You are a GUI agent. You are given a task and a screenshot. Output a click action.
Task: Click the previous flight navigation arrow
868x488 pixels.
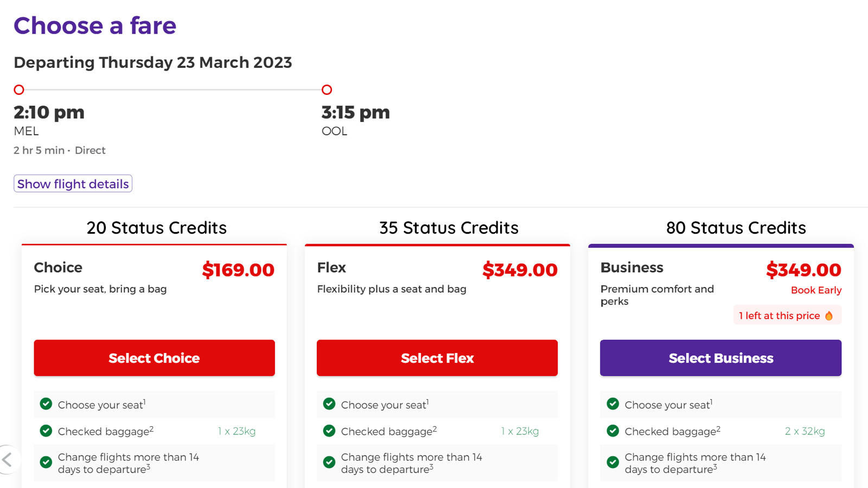pyautogui.click(x=5, y=458)
